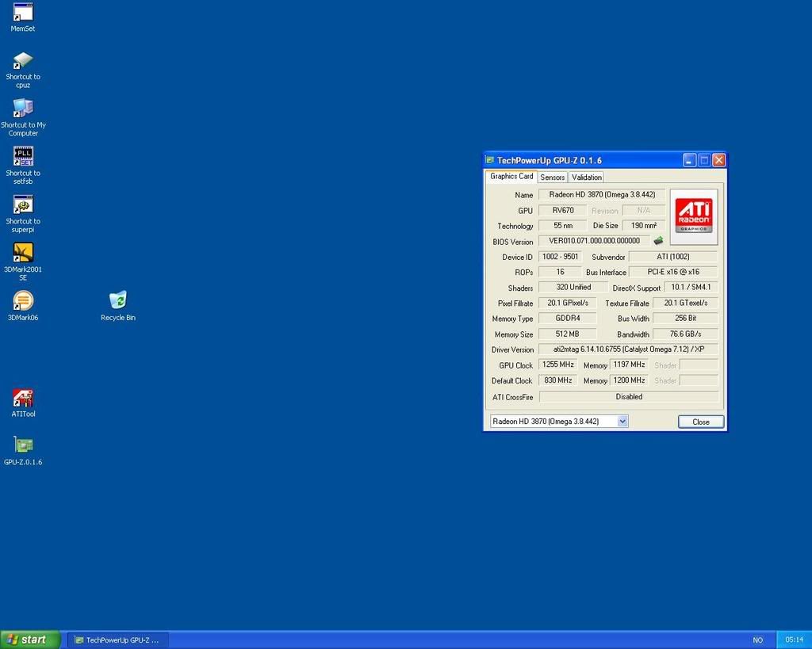The height and width of the screenshot is (649, 812).
Task: Open the Graphics Card tab
Action: pos(511,177)
